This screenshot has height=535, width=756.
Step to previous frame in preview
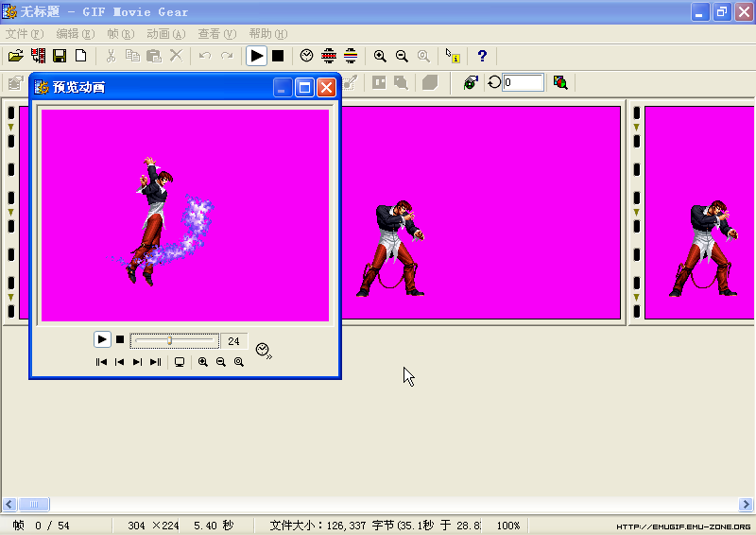point(119,362)
